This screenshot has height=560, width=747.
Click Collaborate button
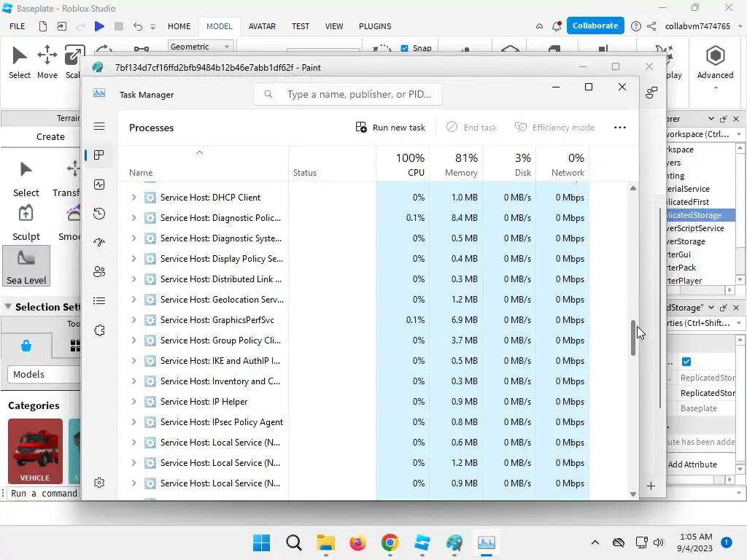pyautogui.click(x=595, y=26)
